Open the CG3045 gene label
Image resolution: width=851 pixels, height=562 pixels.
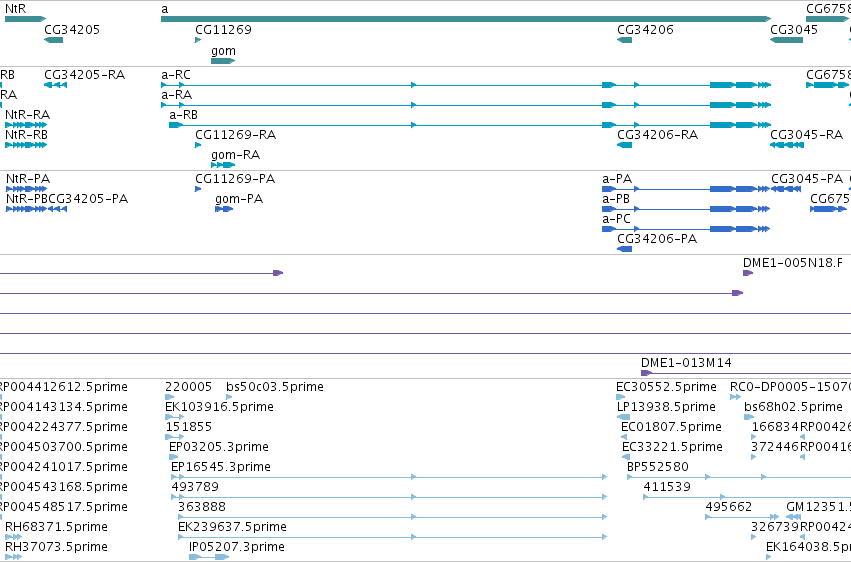coord(794,29)
